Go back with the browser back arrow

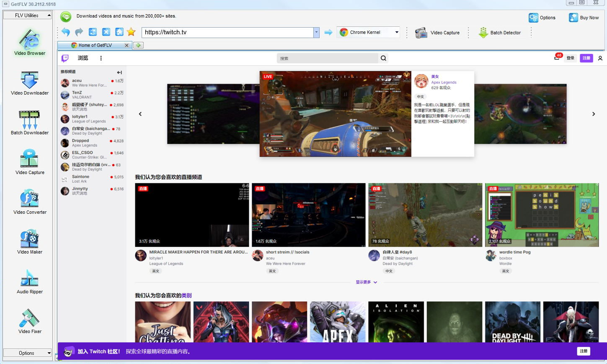point(66,32)
